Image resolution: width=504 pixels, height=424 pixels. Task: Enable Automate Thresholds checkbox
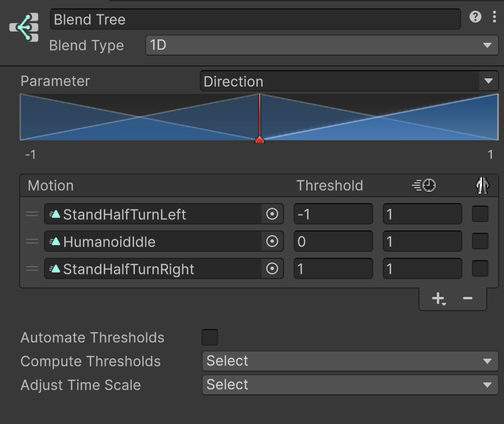pyautogui.click(x=210, y=337)
